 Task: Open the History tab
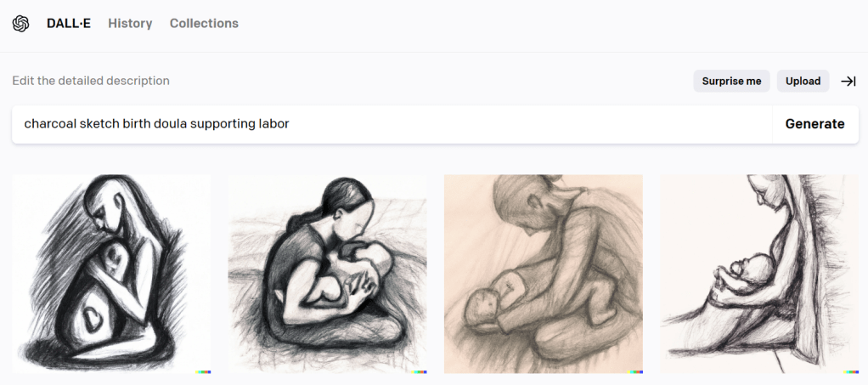130,23
